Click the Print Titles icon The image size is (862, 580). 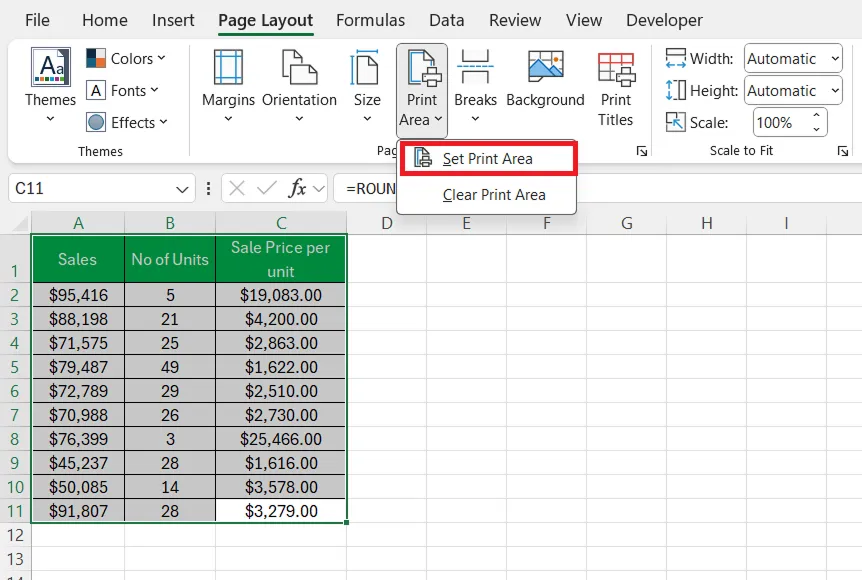click(x=616, y=68)
